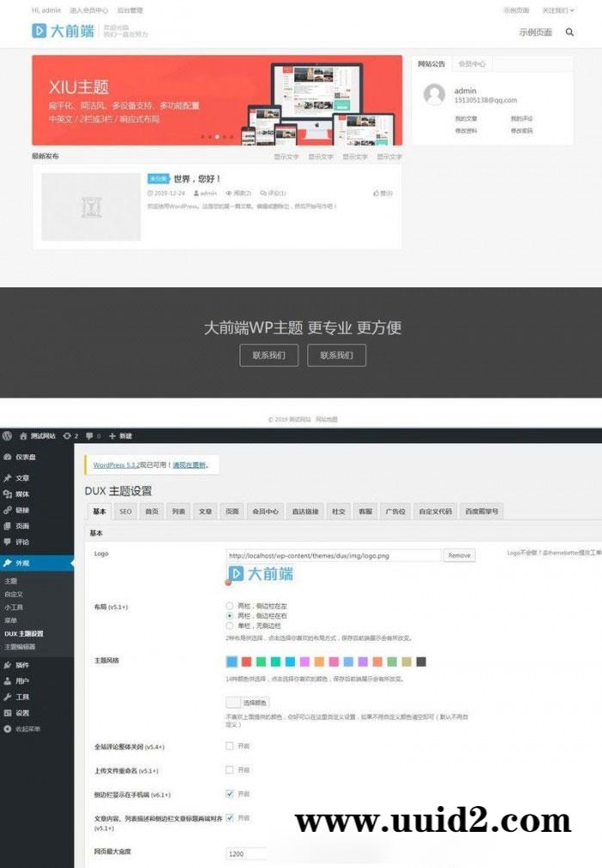Click the left 联系我们 footer button
602x868 pixels.
click(x=269, y=355)
